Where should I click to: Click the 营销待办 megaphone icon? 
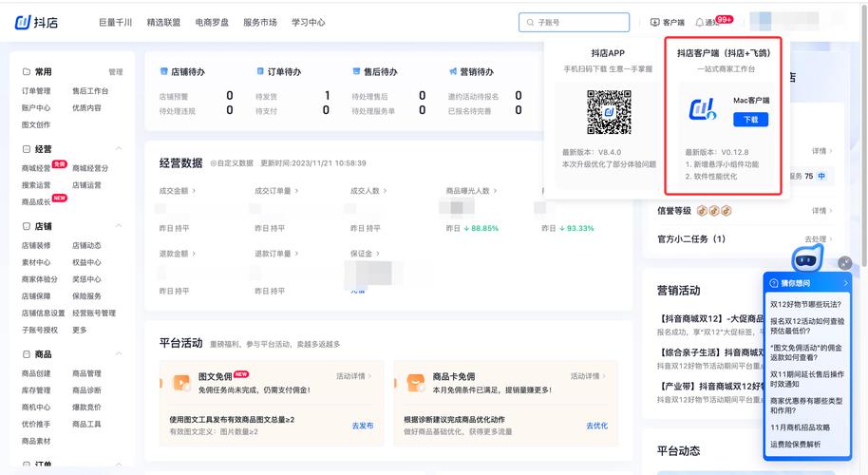pos(453,71)
